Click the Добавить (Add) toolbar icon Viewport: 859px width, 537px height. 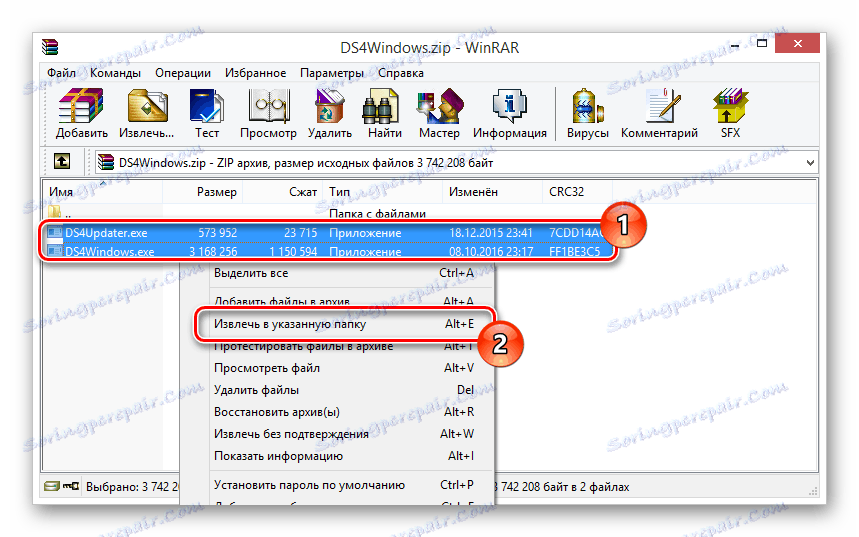coord(81,113)
